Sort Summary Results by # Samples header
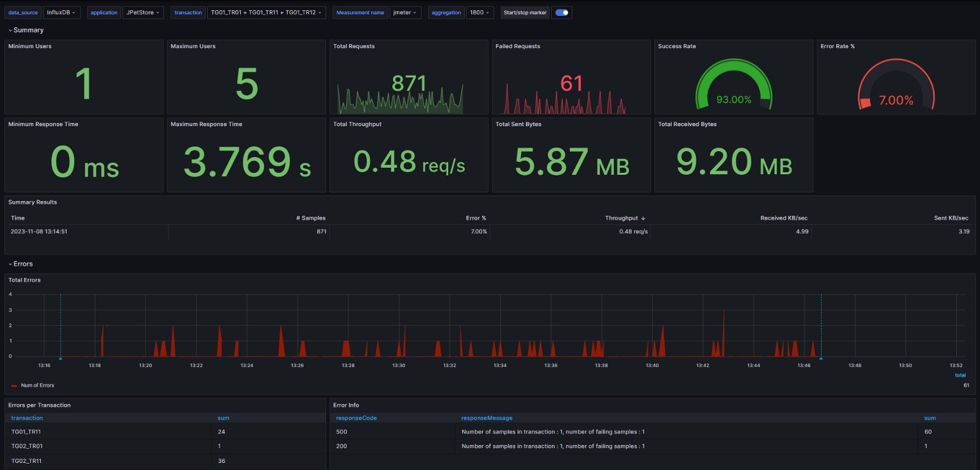The height and width of the screenshot is (470, 980). tap(310, 218)
